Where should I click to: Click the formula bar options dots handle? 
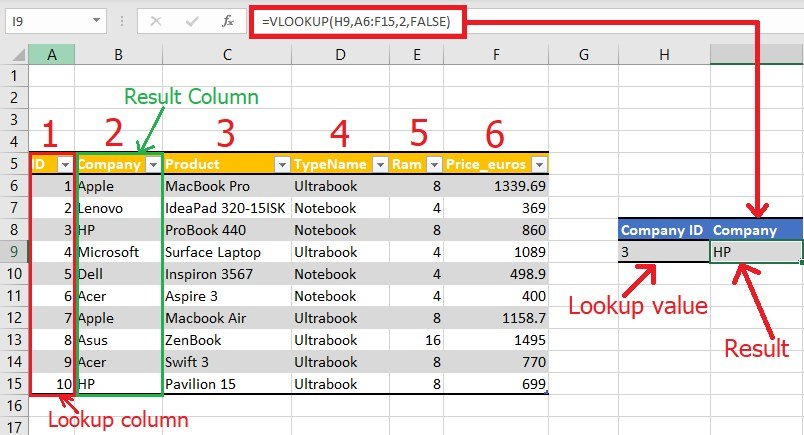[x=122, y=21]
